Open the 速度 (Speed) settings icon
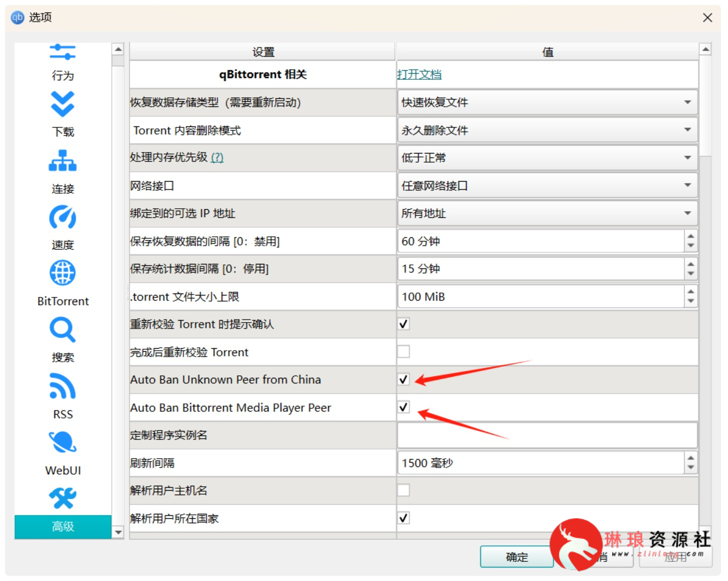The image size is (728, 581). (x=63, y=217)
